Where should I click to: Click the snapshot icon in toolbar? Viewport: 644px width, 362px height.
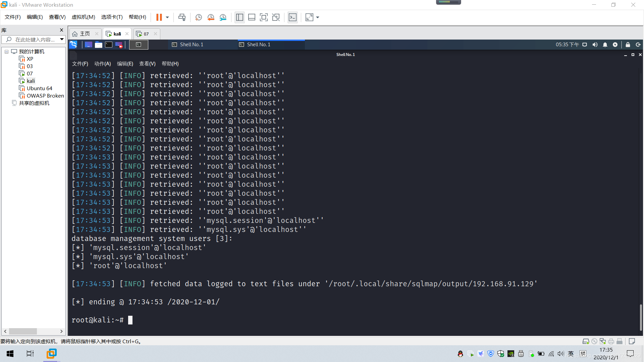pos(199,17)
